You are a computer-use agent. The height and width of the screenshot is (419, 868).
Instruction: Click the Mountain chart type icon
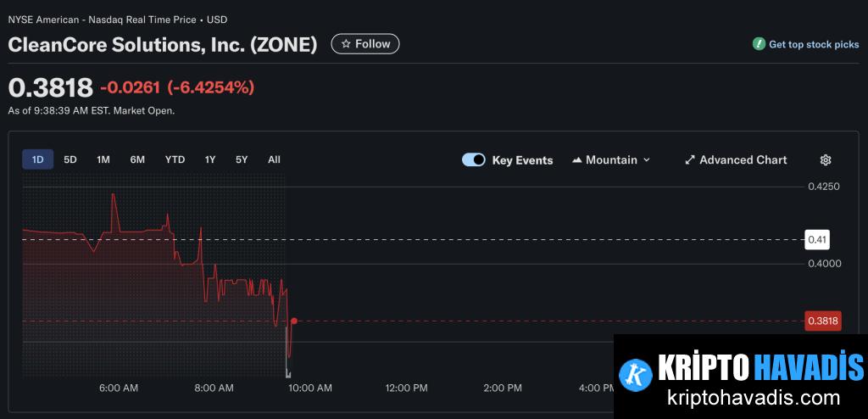(x=577, y=160)
